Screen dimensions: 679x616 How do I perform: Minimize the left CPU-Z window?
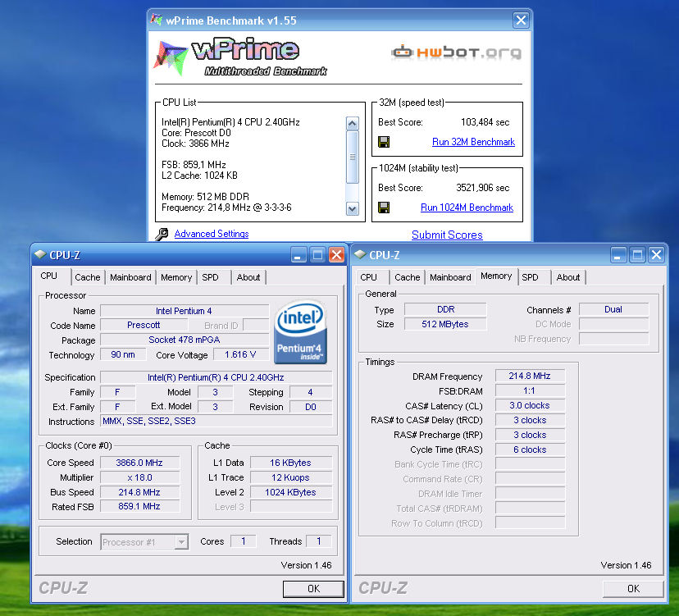point(298,255)
